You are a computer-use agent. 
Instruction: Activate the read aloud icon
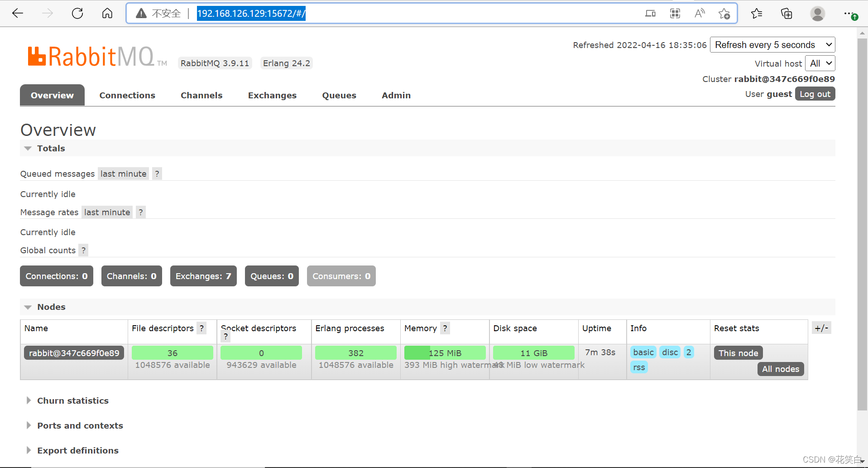click(700, 14)
